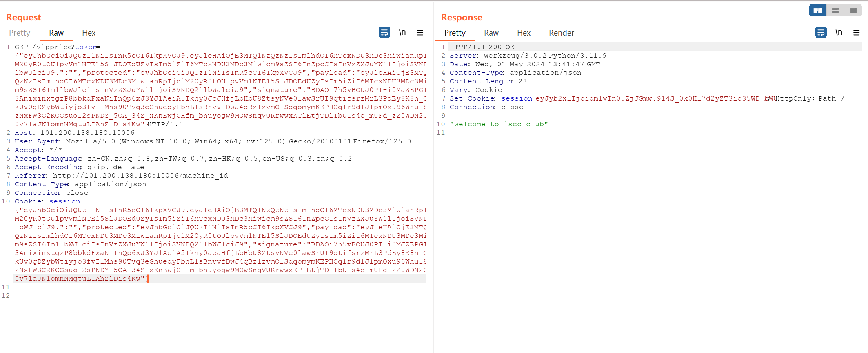Click the Set-Cookie session header line

click(647, 98)
